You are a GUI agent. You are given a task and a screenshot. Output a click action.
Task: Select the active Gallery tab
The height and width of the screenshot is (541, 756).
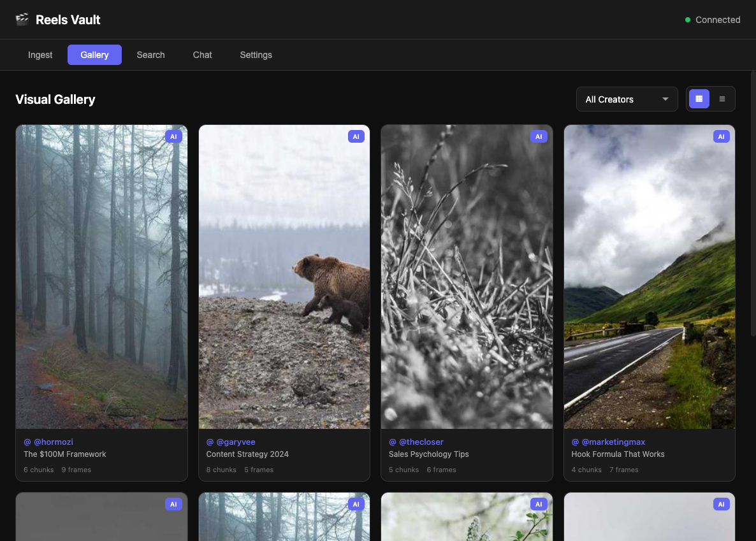tap(94, 55)
